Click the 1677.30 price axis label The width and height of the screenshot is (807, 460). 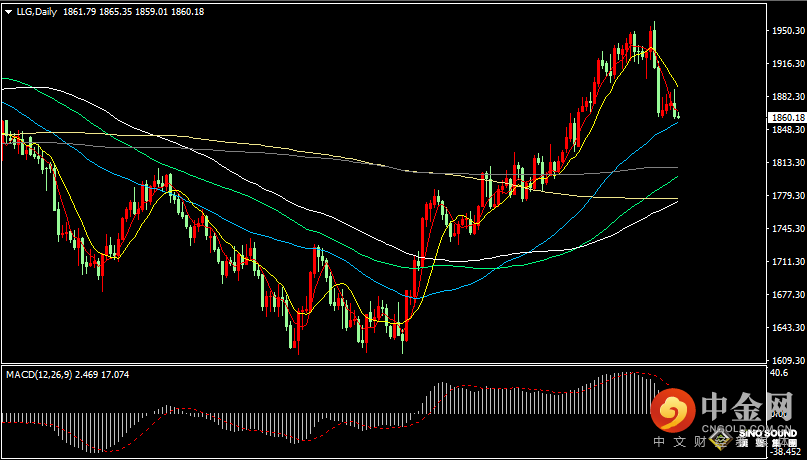pyautogui.click(x=786, y=294)
